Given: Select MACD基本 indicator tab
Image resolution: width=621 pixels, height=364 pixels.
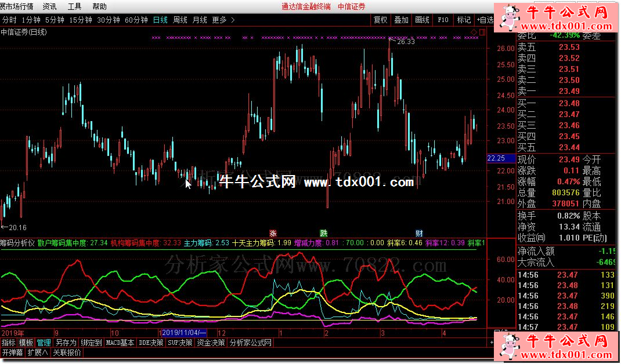Looking at the screenshot, I should point(120,343).
